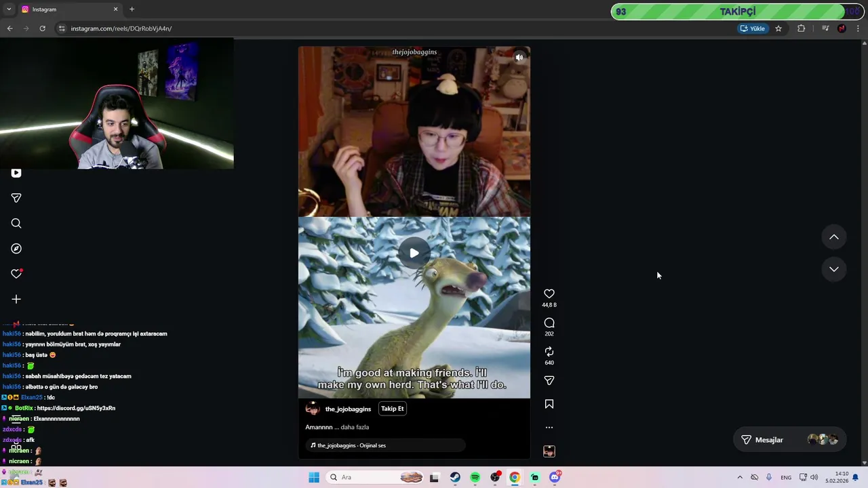Install the app with Yükle
The image size is (868, 488).
(753, 28)
